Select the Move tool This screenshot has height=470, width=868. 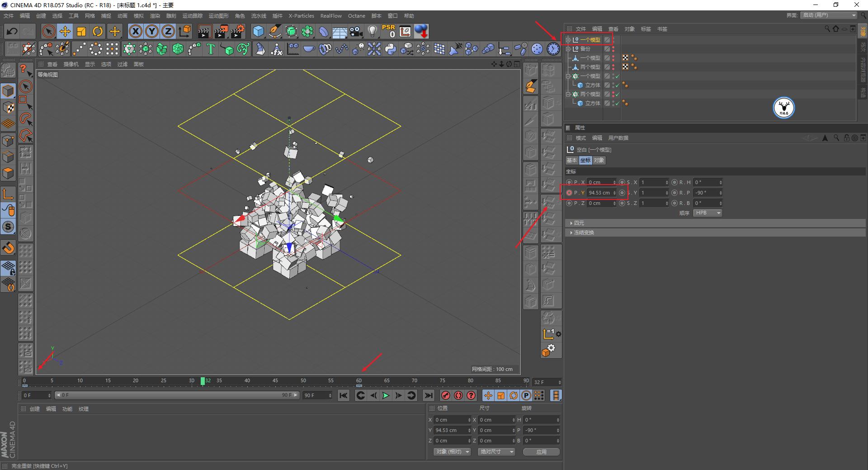(x=65, y=31)
